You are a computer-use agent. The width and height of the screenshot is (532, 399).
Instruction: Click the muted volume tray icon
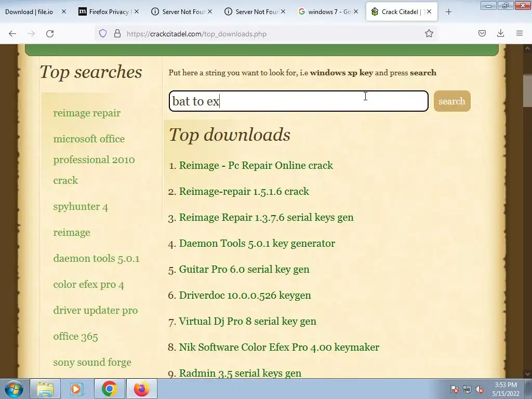480,389
